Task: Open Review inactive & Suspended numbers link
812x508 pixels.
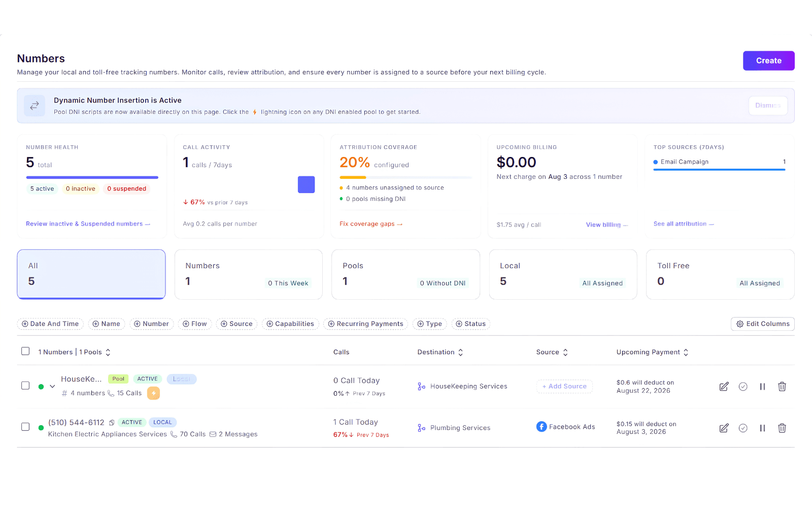Action: 88,224
